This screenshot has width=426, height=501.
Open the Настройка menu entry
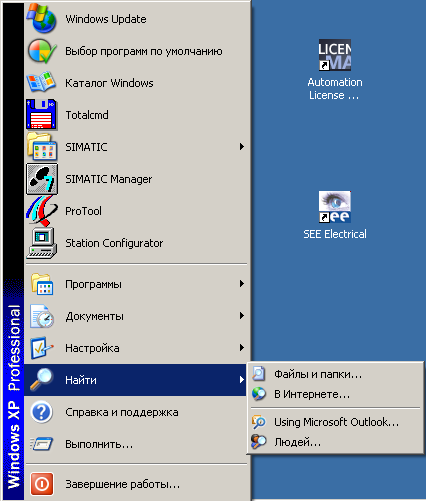click(136, 348)
